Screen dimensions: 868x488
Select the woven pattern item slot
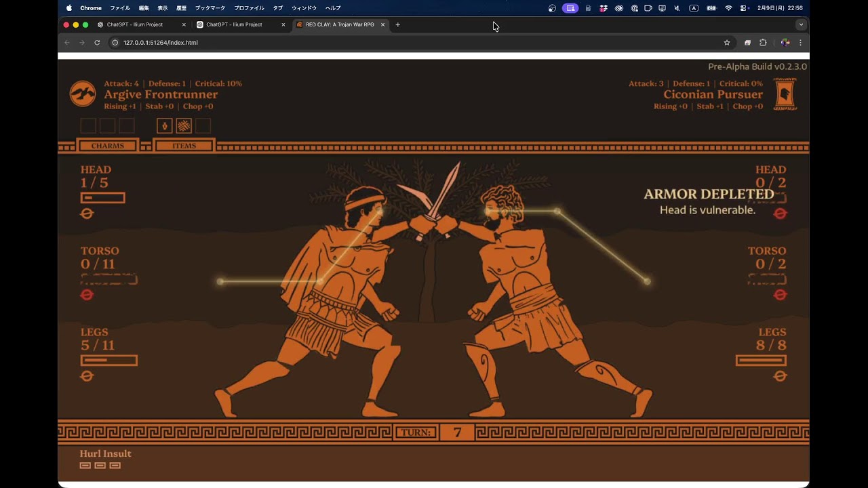[184, 126]
